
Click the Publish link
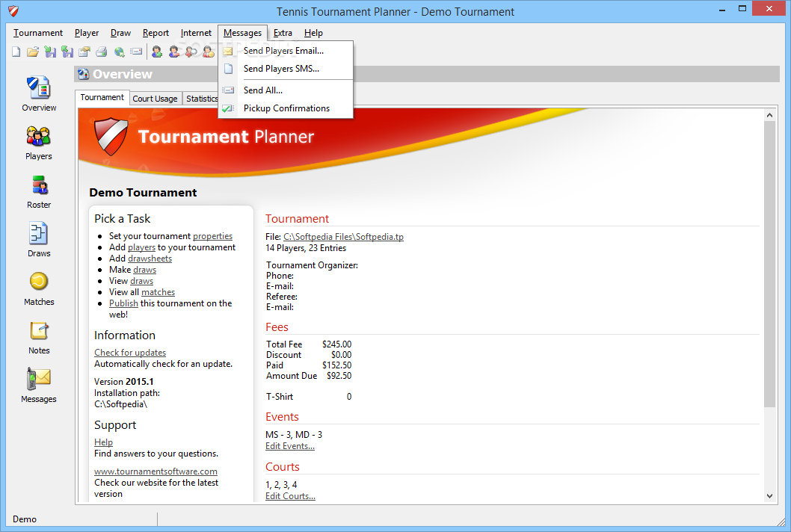123,303
